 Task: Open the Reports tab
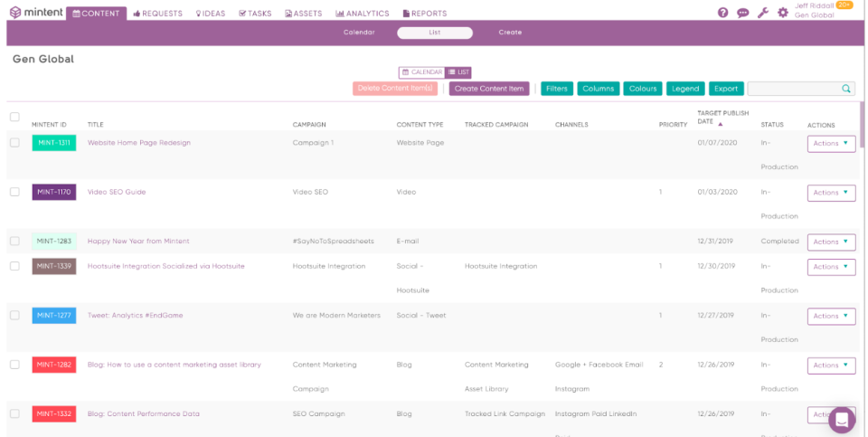tap(425, 14)
